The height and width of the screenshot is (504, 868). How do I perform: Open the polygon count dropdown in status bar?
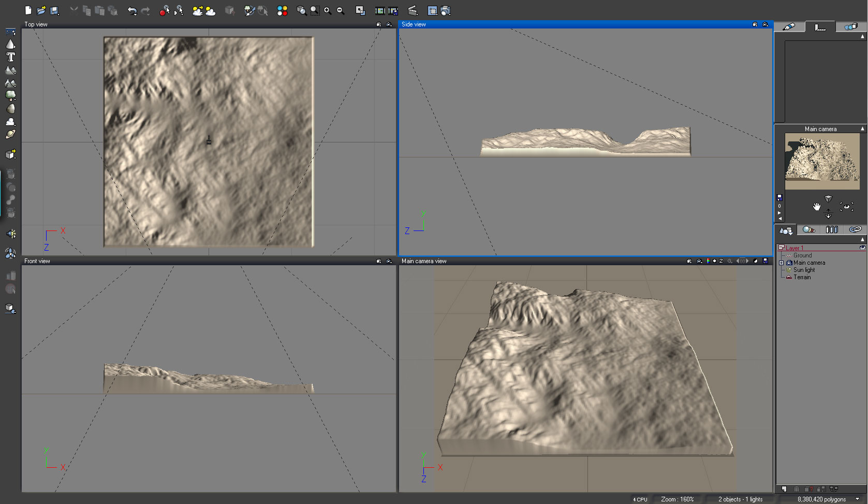tap(858, 499)
